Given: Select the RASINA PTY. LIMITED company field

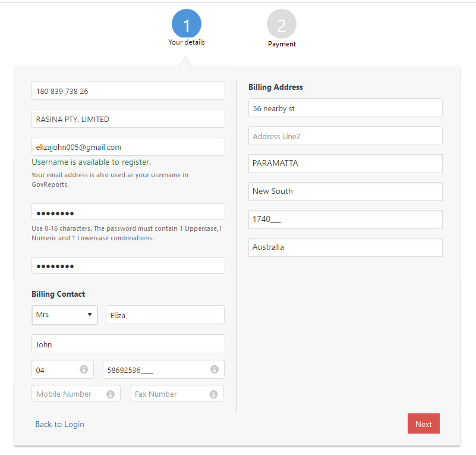Looking at the screenshot, I should click(128, 118).
